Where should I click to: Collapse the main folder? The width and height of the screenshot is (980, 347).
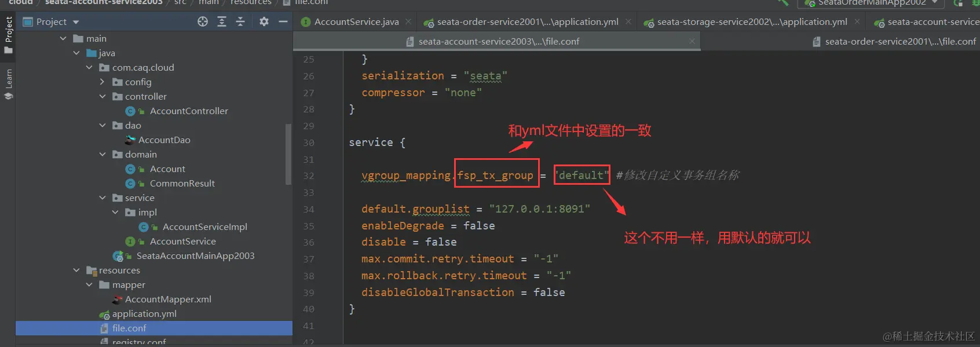(x=63, y=38)
